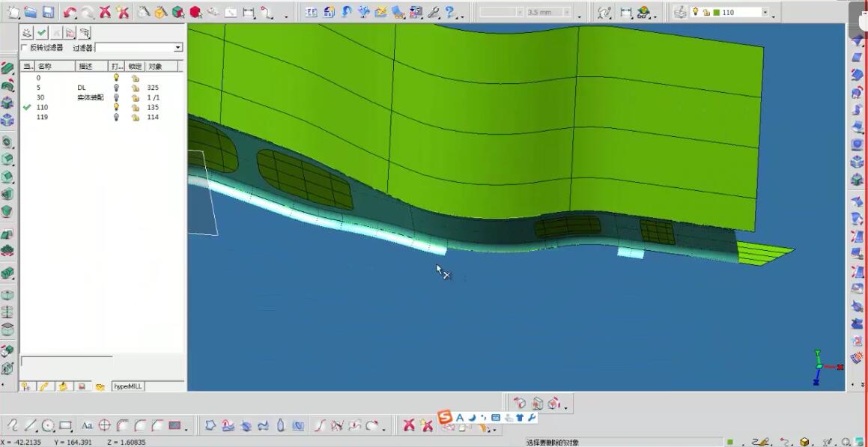Expand the layer 110 dropdown in toolbar
The image size is (868, 447).
pos(764,12)
